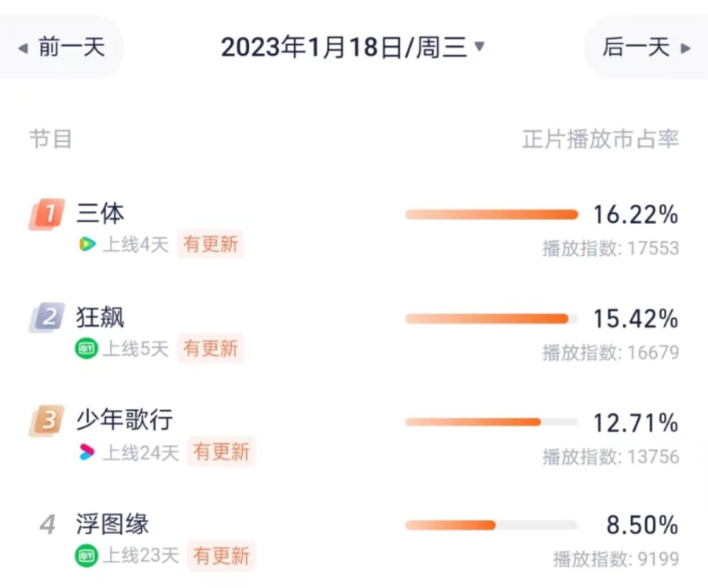The height and width of the screenshot is (588, 708).
Task: Click the iQIYI icon under 浮图缘
Action: tap(86, 555)
